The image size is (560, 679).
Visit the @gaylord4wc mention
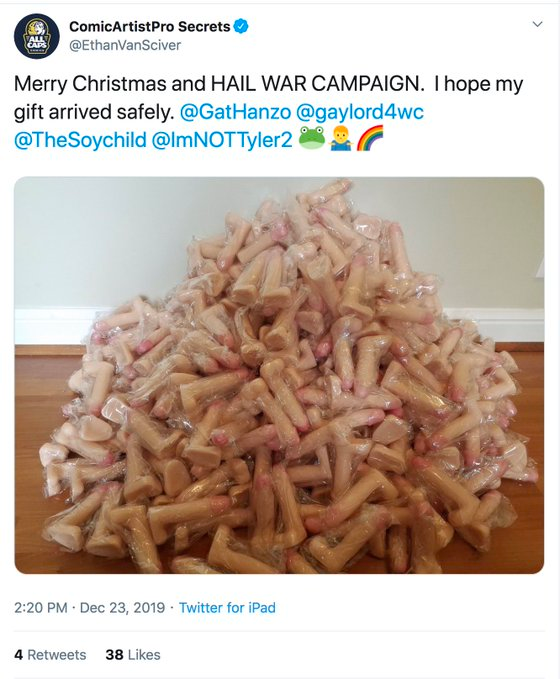360,112
